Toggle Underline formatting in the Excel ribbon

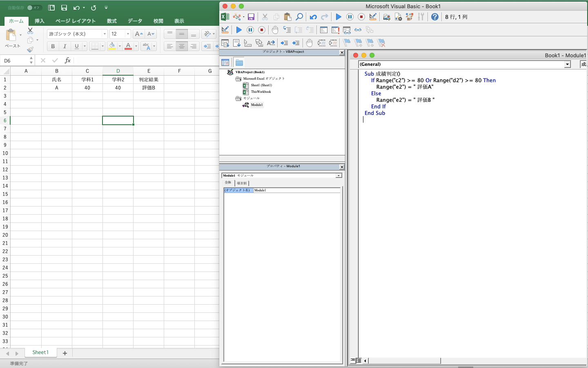[76, 46]
